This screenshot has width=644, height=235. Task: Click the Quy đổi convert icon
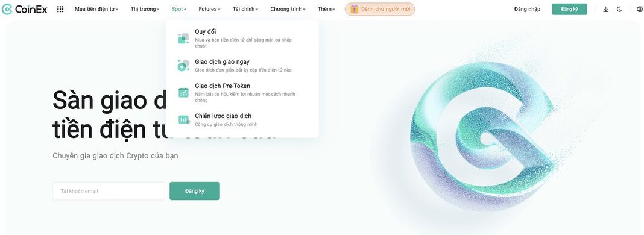coord(183,38)
